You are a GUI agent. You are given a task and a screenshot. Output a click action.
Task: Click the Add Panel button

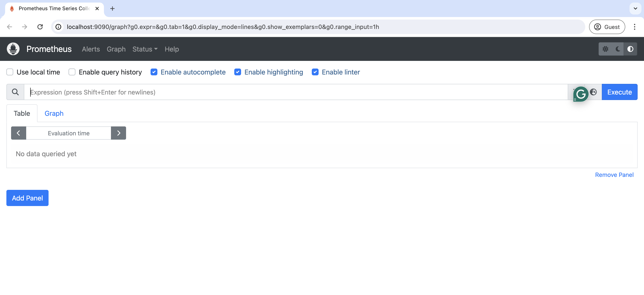27,198
